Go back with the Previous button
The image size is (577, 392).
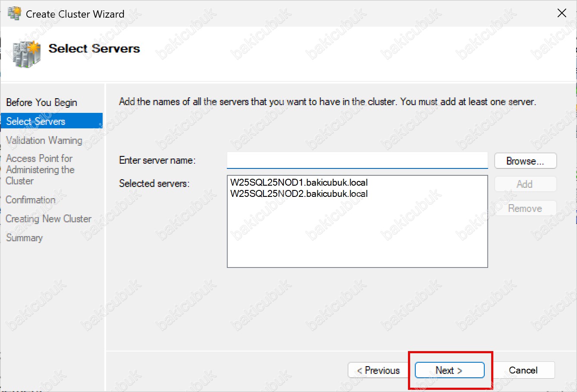click(378, 370)
